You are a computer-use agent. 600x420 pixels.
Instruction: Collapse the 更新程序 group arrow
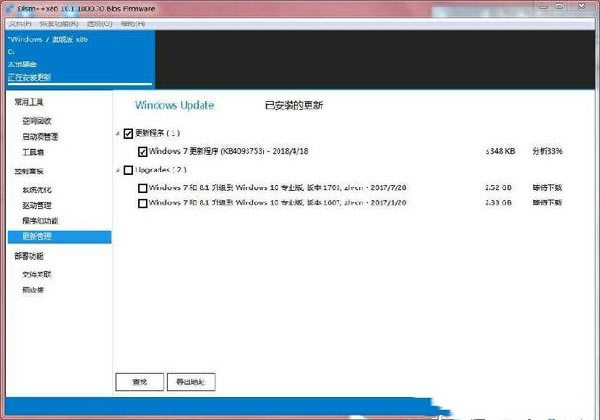tap(118, 133)
